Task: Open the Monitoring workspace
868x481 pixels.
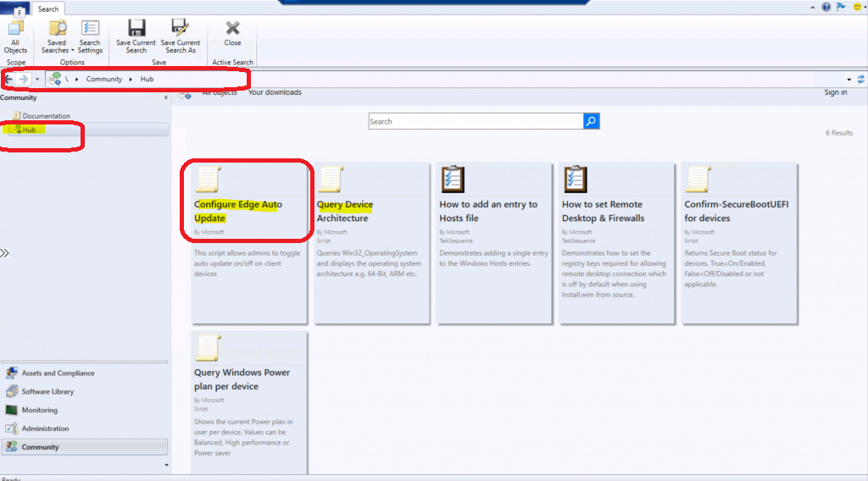Action: click(x=85, y=410)
